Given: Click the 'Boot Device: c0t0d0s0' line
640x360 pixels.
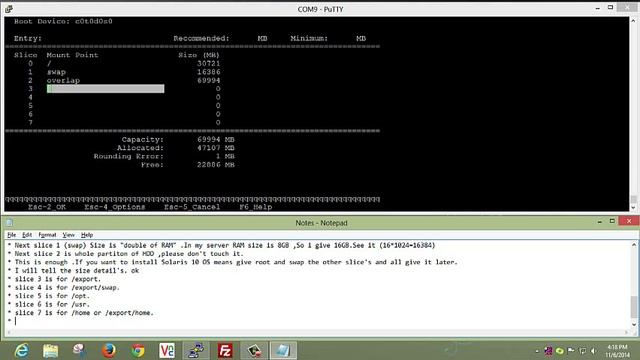Looking at the screenshot, I should click(x=63, y=21).
